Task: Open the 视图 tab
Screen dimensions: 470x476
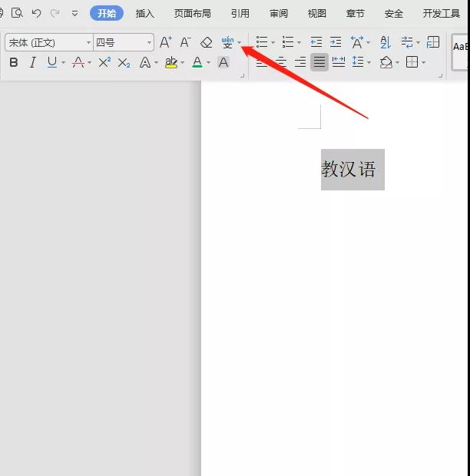Action: tap(317, 13)
